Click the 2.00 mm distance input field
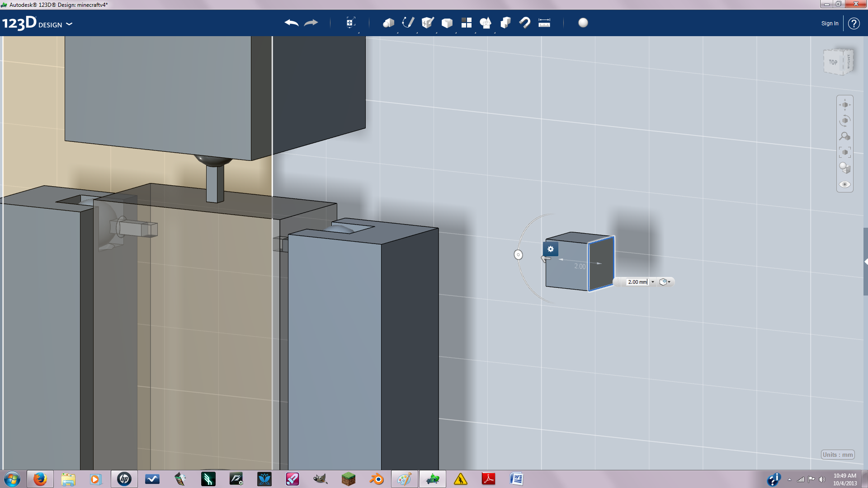The image size is (868, 488). [637, 282]
